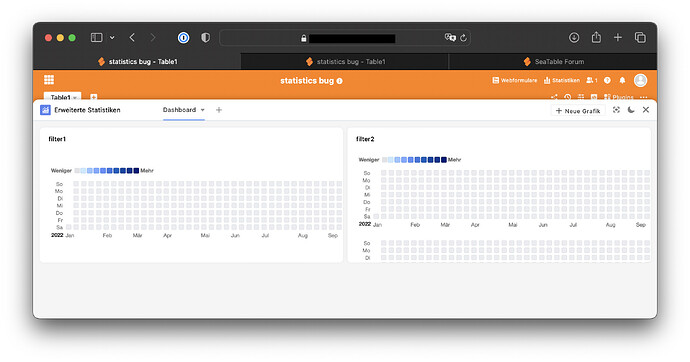Select the Dashboard tab
The image size is (690, 362).
point(179,110)
